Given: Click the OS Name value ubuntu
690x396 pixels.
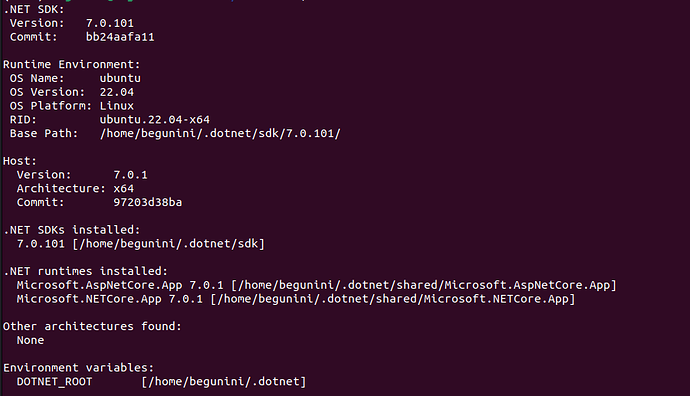Looking at the screenshot, I should click(120, 78).
